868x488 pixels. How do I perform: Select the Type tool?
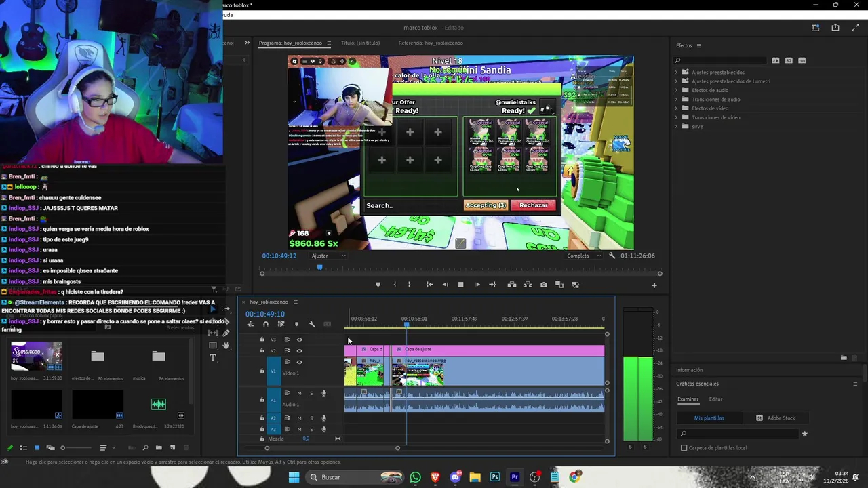click(212, 357)
